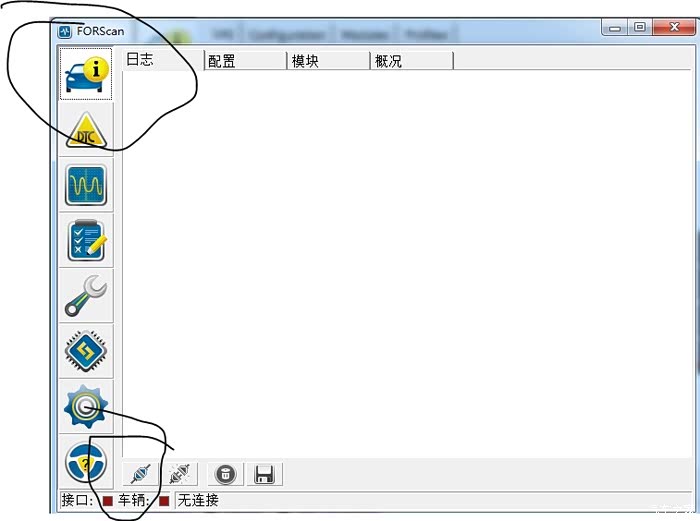
Task: Open the service wrench section
Action: 86,296
